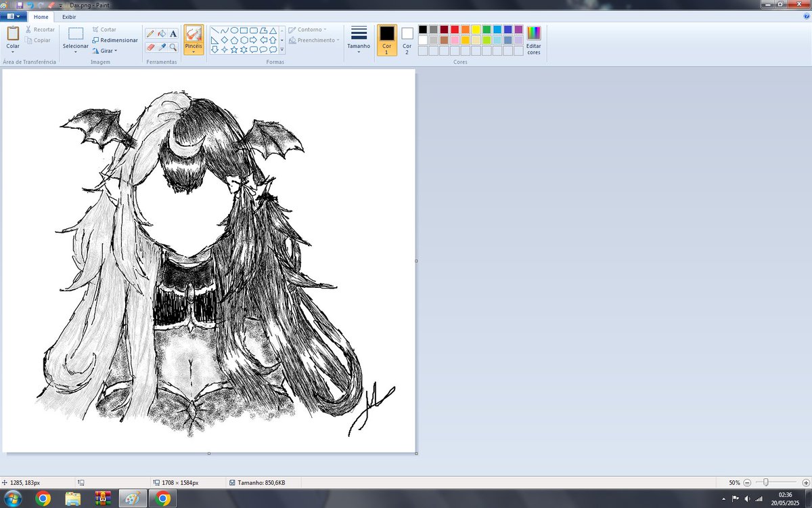Select the Eraser tool

click(x=150, y=48)
